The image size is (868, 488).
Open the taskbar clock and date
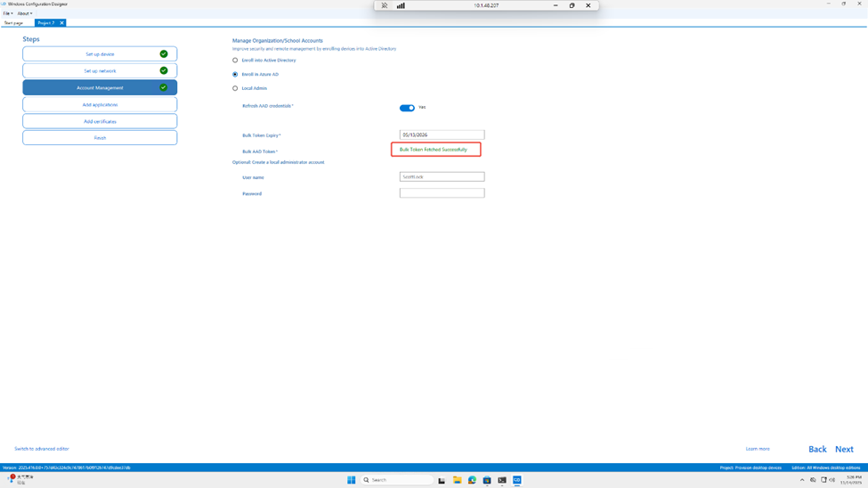click(x=851, y=480)
